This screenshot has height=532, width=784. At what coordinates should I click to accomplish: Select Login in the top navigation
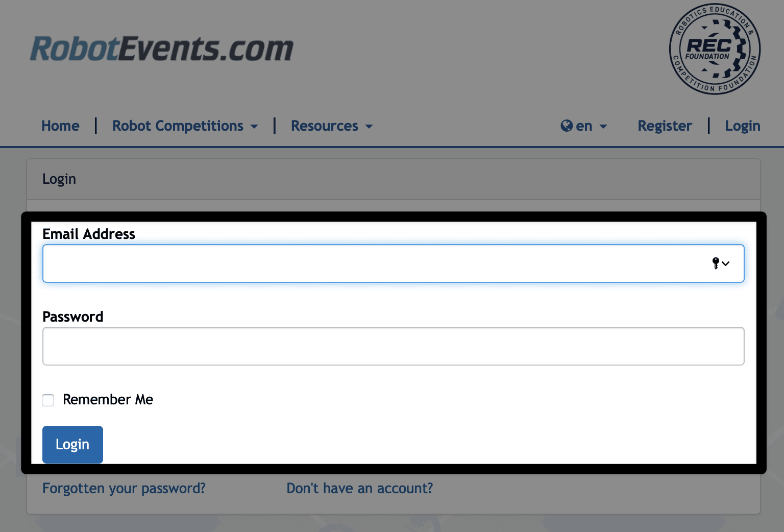(x=742, y=126)
